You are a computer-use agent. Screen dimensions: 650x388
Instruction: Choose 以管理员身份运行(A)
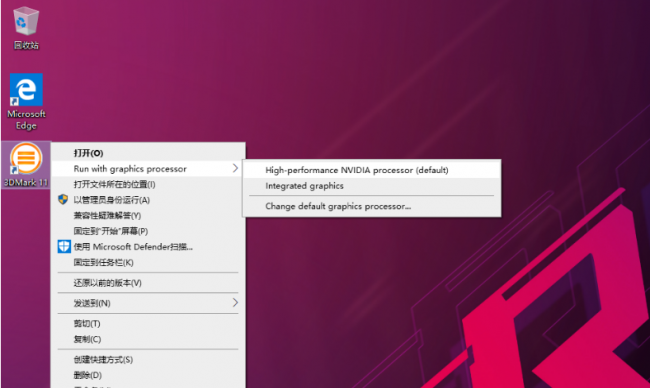148,200
